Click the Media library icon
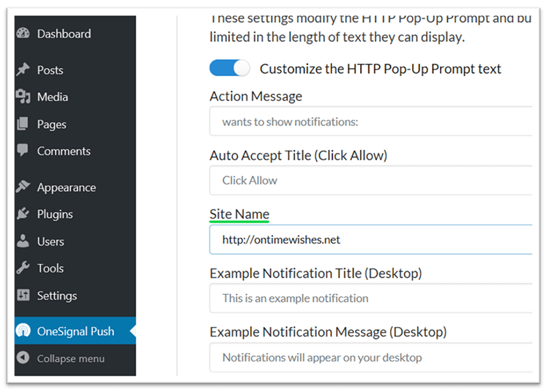This screenshot has height=392, width=549. [23, 97]
